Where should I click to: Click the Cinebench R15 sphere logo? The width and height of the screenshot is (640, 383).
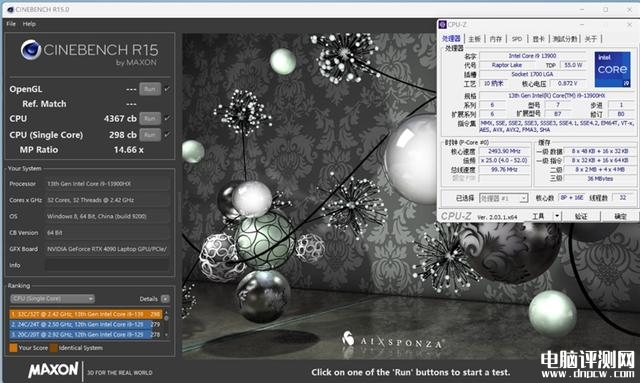click(31, 50)
